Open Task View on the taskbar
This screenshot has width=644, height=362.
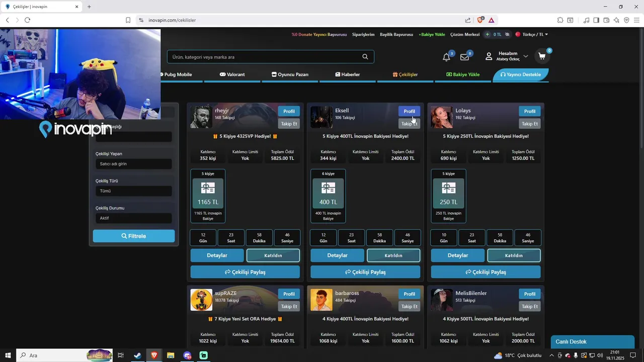(x=121, y=355)
